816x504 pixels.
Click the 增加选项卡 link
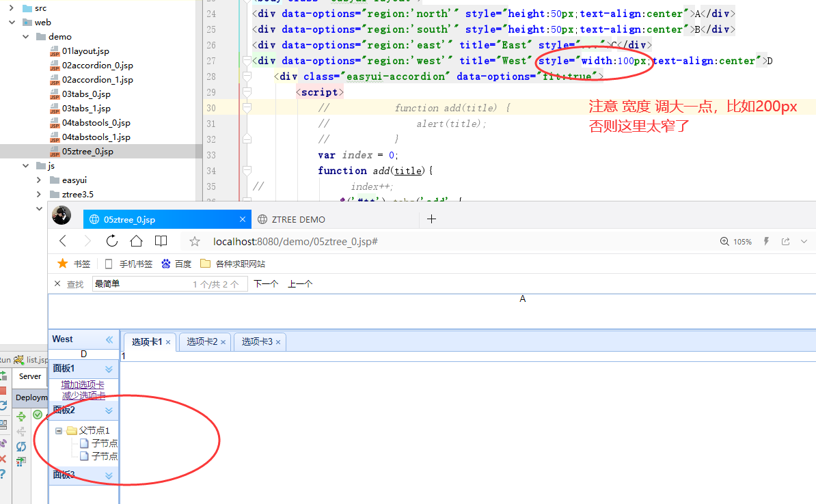[x=83, y=384]
